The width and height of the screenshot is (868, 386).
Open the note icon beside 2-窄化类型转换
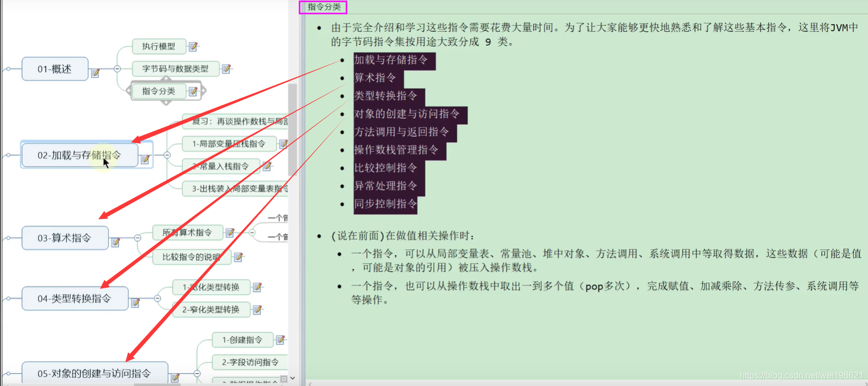(x=257, y=310)
